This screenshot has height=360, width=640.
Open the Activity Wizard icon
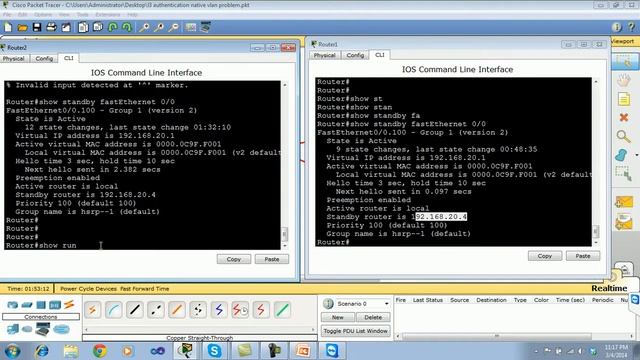(x=66, y=27)
